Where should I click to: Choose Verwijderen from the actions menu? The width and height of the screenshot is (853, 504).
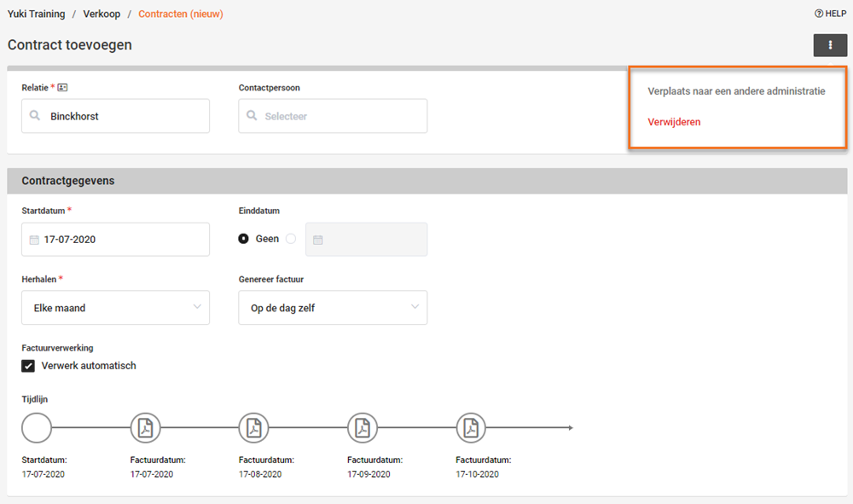coord(674,122)
